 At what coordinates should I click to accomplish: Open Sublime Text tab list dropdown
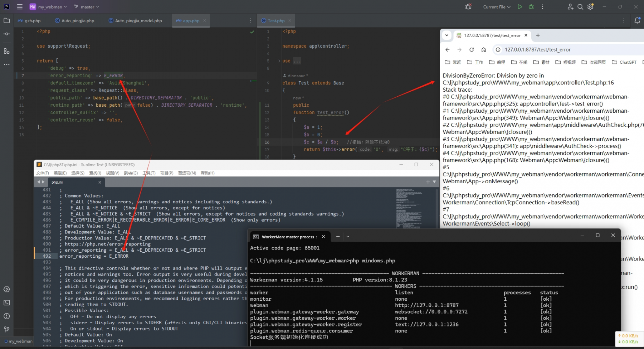click(434, 182)
